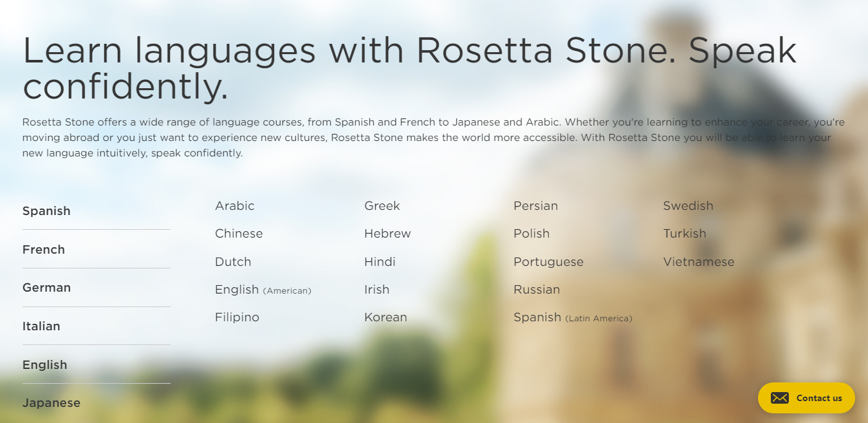Select the Spanish language course
The image size is (868, 423).
coord(46,211)
